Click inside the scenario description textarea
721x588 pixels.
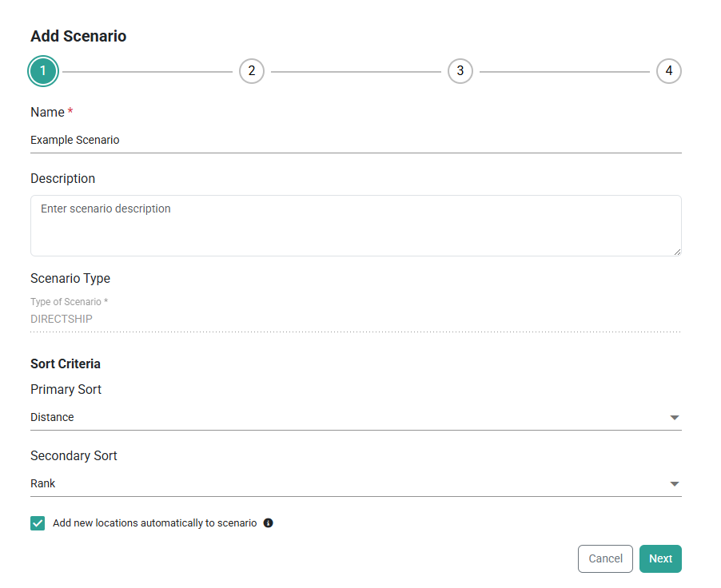point(356,224)
